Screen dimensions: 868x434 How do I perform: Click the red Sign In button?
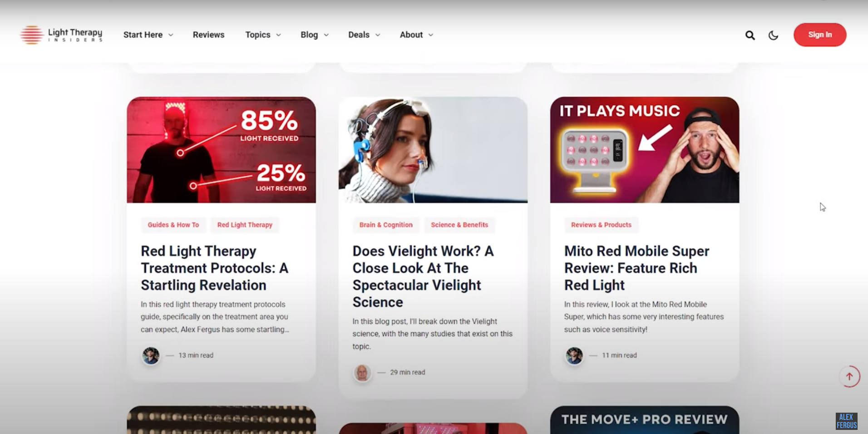tap(820, 35)
